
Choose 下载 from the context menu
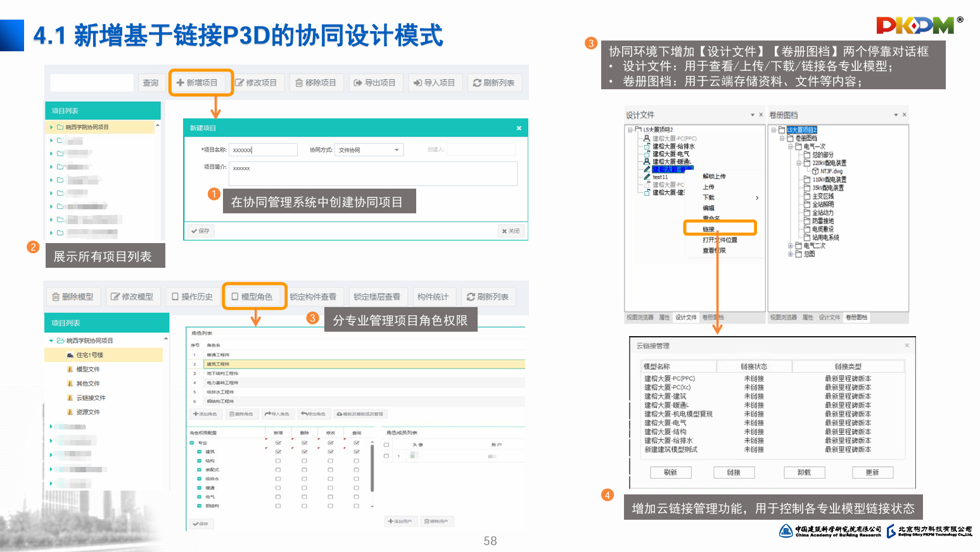click(x=708, y=198)
